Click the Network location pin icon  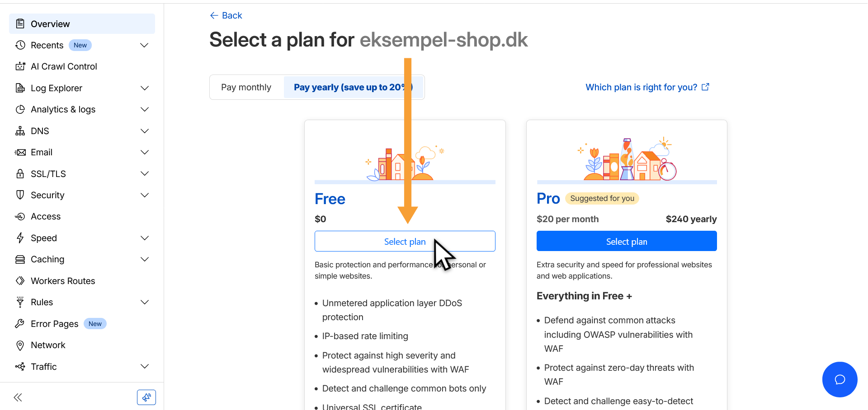point(20,345)
